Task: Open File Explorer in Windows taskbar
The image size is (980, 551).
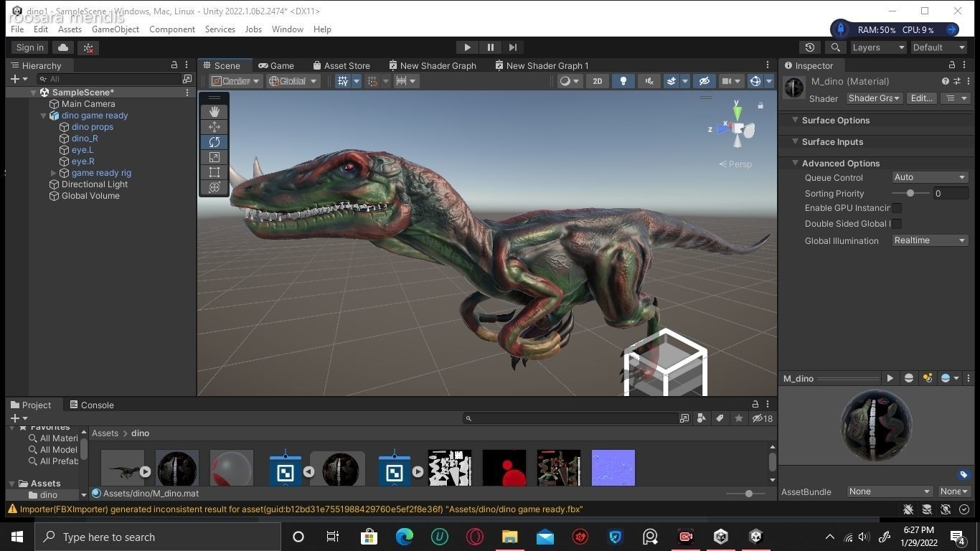Action: pos(509,537)
